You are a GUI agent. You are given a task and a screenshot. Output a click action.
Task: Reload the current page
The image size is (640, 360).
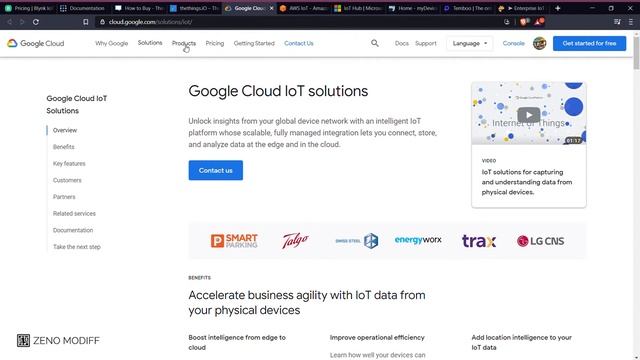(x=36, y=22)
